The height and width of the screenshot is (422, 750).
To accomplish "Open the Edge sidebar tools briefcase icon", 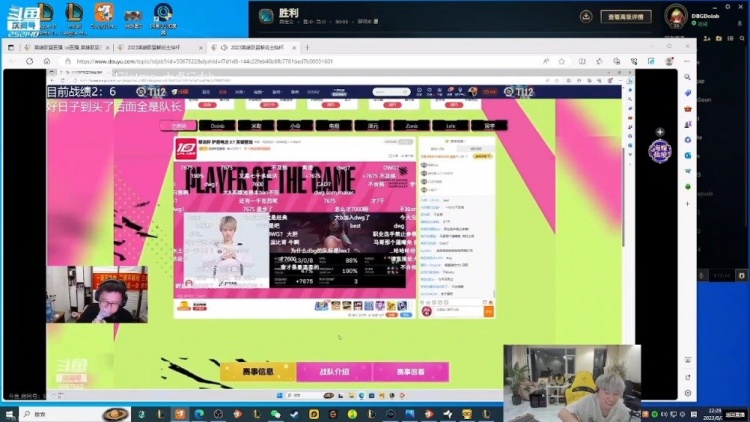I will click(687, 109).
